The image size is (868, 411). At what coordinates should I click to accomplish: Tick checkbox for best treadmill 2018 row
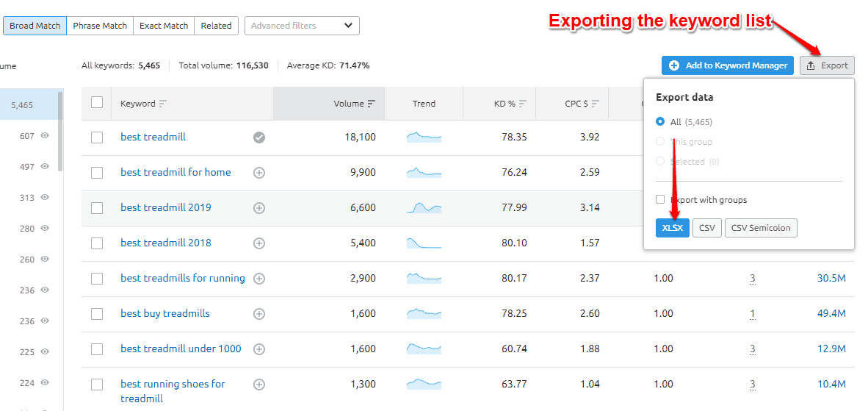click(x=97, y=243)
